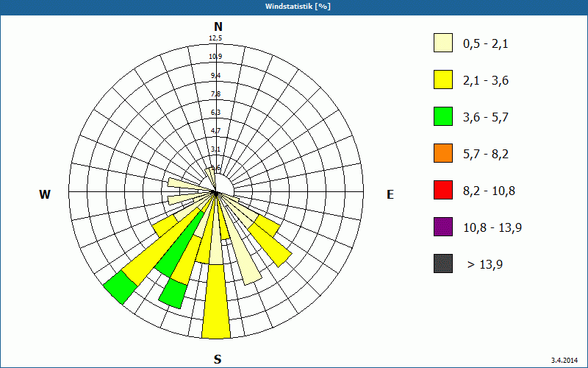
Task: Click the 10,9 ring scale label
Action: (215, 57)
